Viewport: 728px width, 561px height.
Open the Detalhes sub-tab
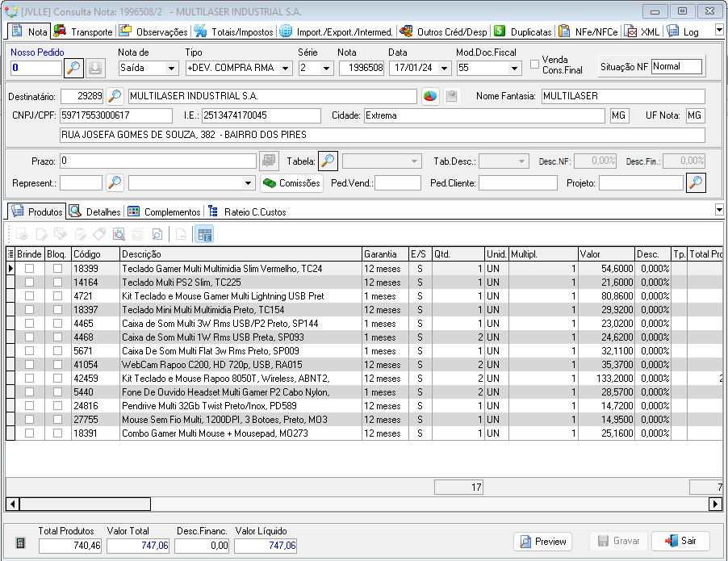click(x=94, y=211)
